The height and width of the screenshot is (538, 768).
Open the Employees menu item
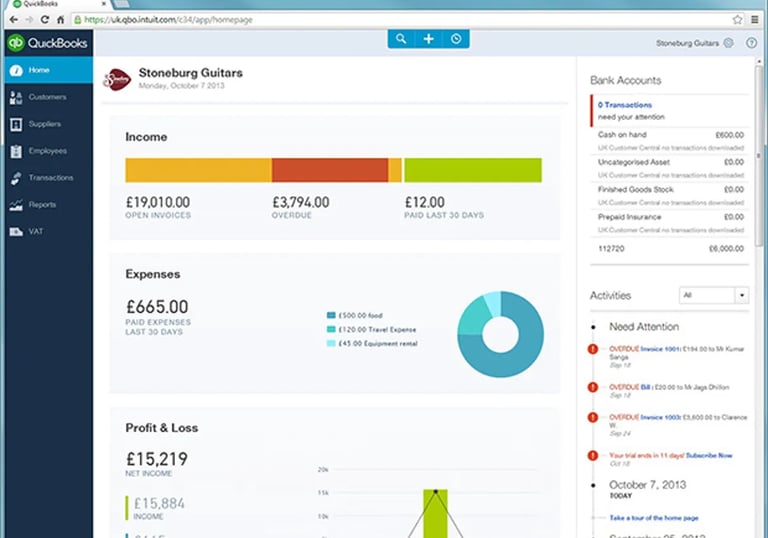(49, 151)
